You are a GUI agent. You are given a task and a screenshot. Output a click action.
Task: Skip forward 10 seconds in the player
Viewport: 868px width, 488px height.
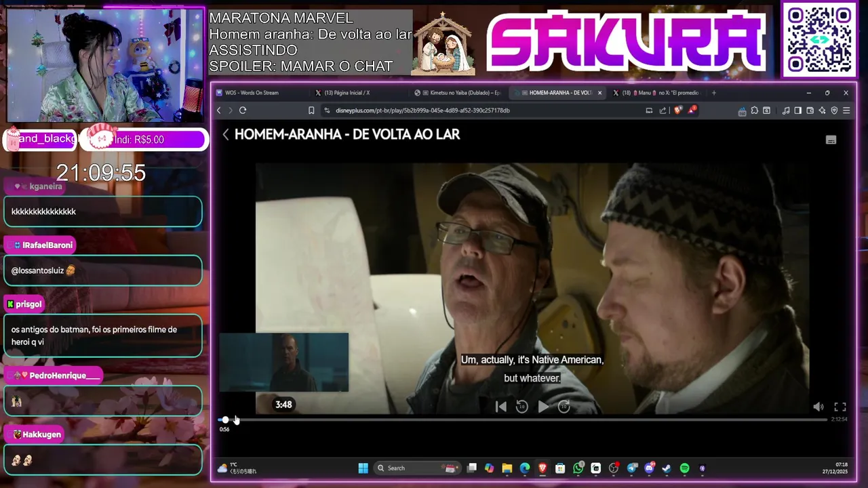564,407
